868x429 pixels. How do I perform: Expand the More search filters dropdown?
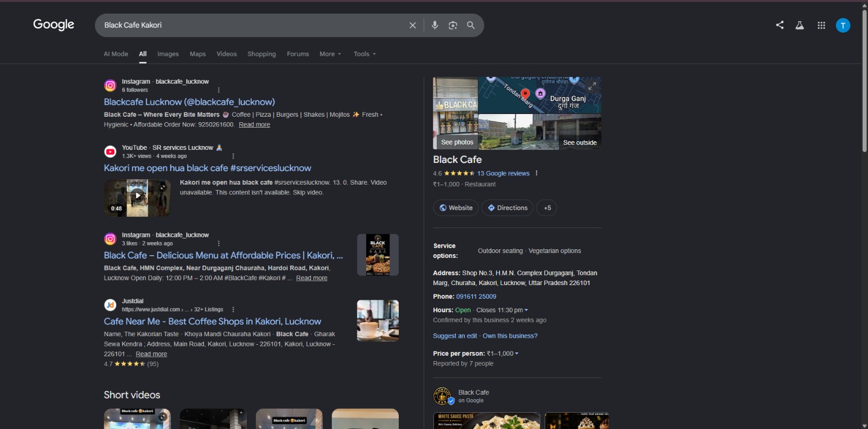[x=330, y=54]
